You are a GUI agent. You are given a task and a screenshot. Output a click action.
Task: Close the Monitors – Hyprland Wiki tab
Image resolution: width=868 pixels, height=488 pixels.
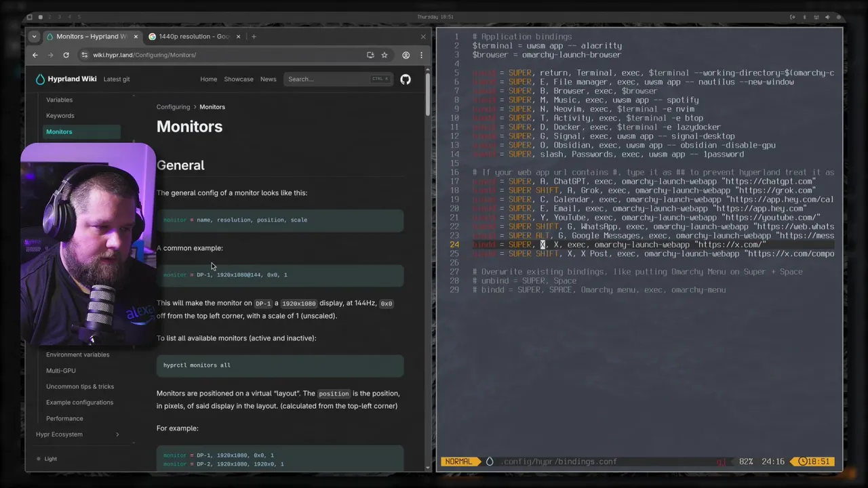pyautogui.click(x=136, y=37)
